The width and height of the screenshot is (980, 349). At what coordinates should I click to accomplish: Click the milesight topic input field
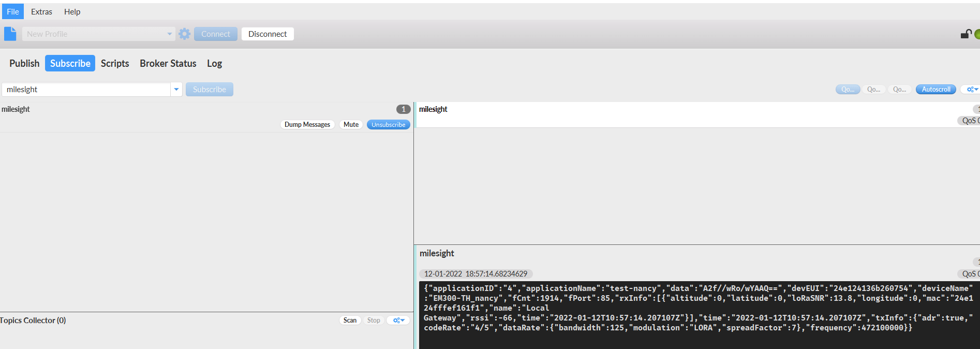(86, 90)
